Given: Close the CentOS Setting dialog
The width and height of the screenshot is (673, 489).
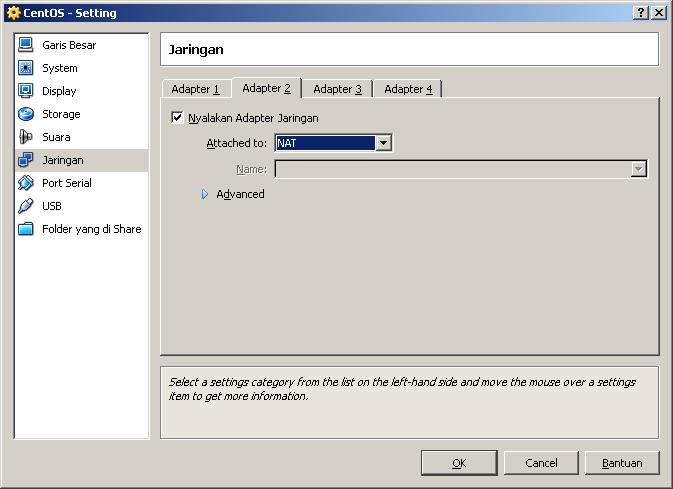Looking at the screenshot, I should [x=658, y=12].
